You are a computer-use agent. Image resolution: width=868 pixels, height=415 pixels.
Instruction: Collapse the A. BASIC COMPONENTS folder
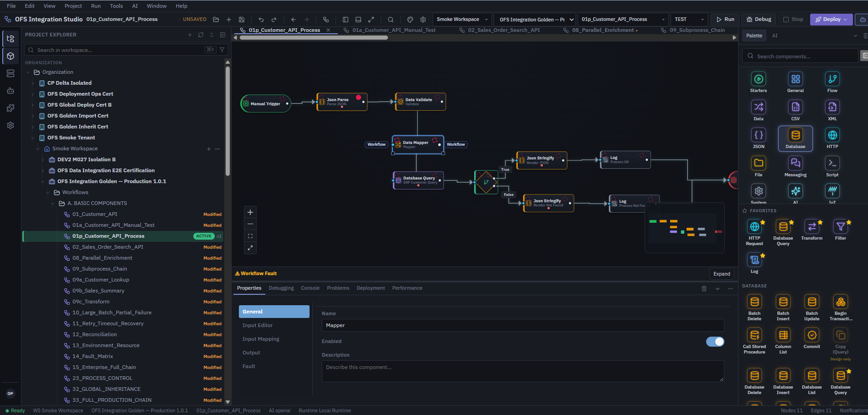[x=53, y=203]
